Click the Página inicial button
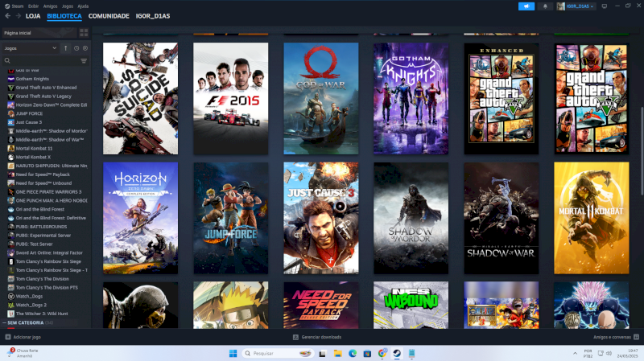Image resolution: width=644 pixels, height=361 pixels. click(x=39, y=33)
